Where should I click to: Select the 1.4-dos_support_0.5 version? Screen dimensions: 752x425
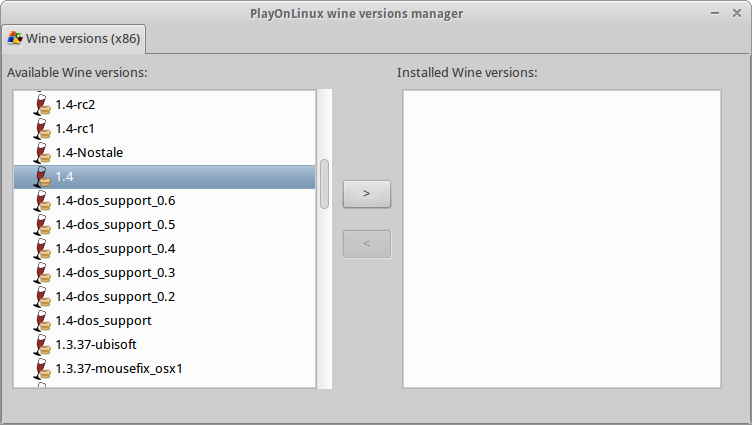(164, 224)
